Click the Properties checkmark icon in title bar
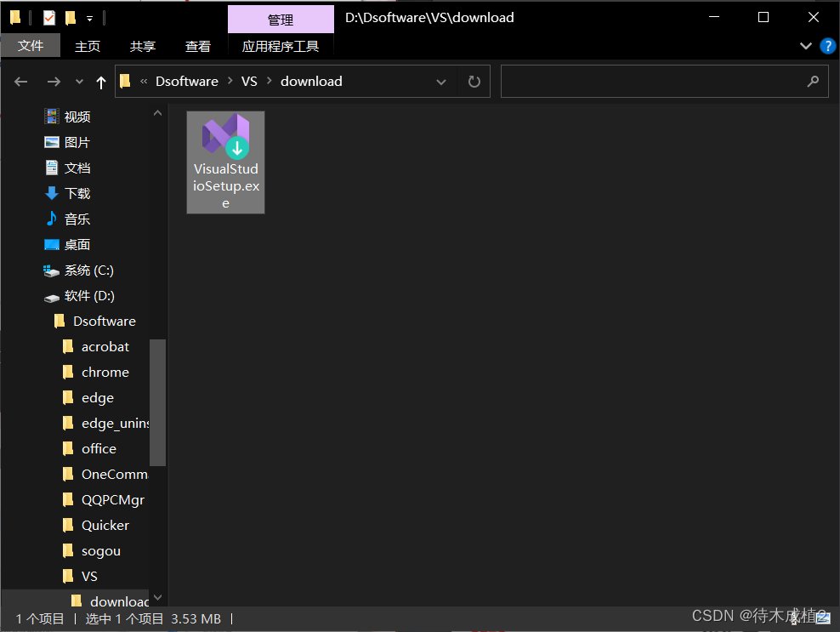Screen dimensions: 840x632 [x=48, y=18]
